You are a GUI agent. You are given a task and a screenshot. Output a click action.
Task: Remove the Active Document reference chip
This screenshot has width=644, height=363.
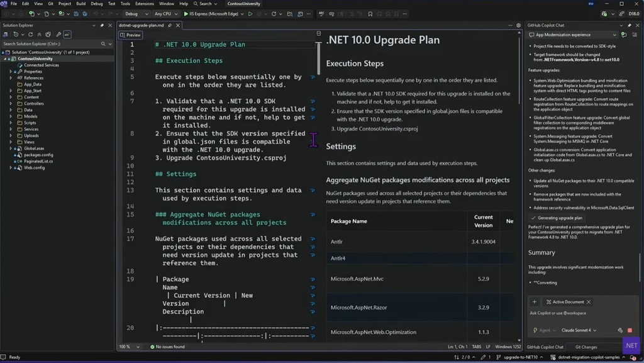point(589,302)
